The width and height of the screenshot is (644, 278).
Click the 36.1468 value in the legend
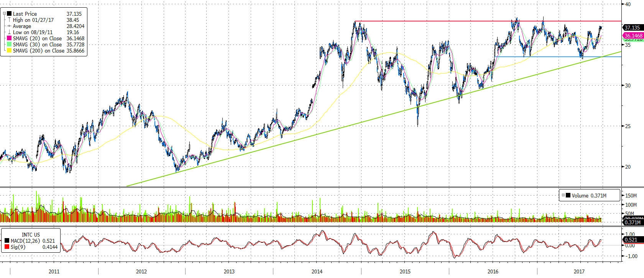[76, 38]
